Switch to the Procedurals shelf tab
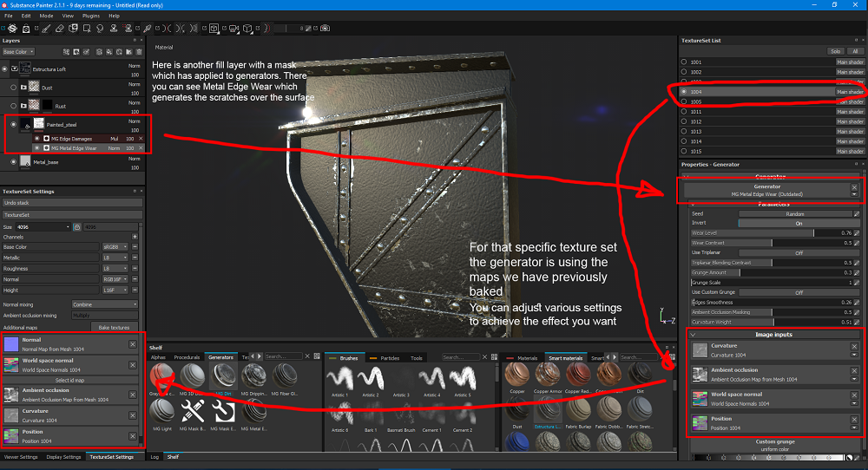This screenshot has height=470, width=868. [x=187, y=357]
